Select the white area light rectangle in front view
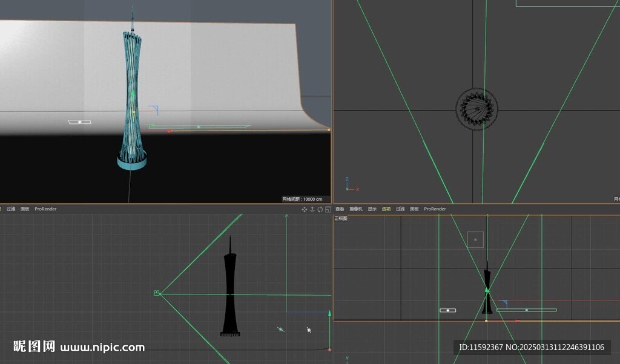Screen dimensions: 620x364 click(x=447, y=310)
